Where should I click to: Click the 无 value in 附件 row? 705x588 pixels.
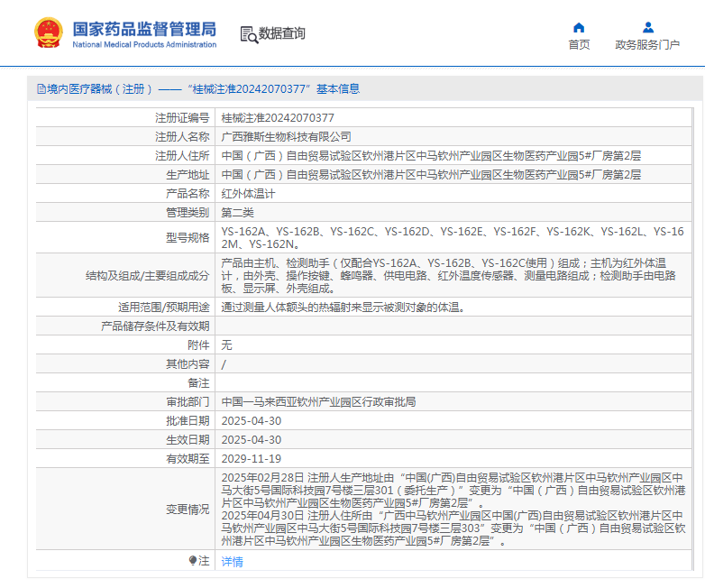click(226, 345)
